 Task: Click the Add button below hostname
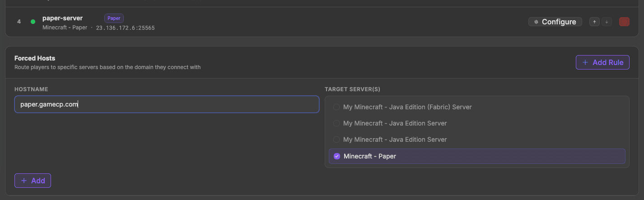coord(33,181)
